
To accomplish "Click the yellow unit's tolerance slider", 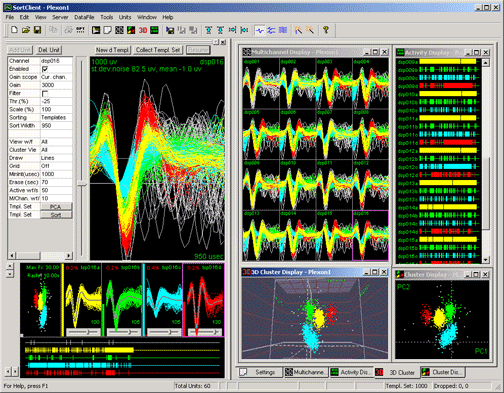I will coord(83,332).
